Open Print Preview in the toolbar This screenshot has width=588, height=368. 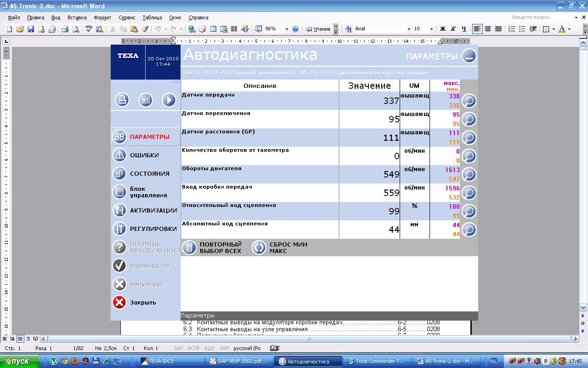tap(75, 29)
